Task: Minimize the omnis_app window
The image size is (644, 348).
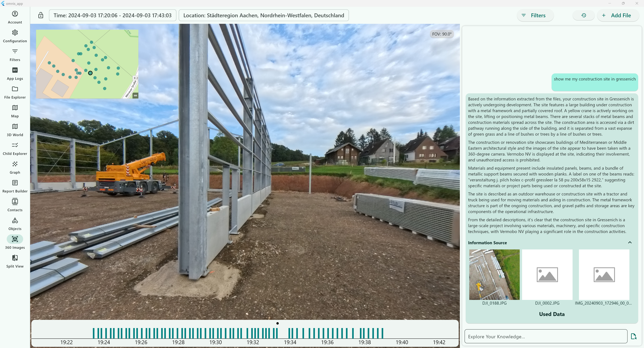Action: pos(609,3)
